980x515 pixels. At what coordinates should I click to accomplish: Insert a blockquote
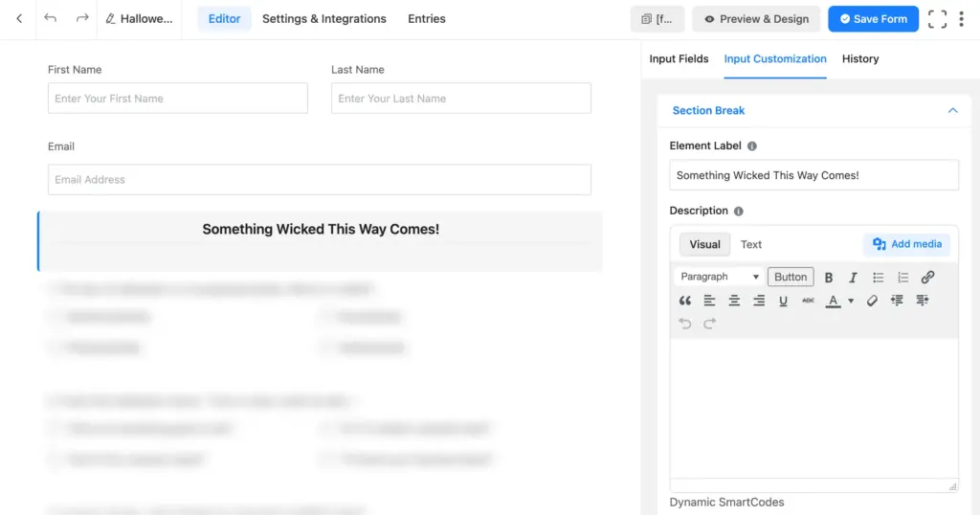(x=685, y=301)
